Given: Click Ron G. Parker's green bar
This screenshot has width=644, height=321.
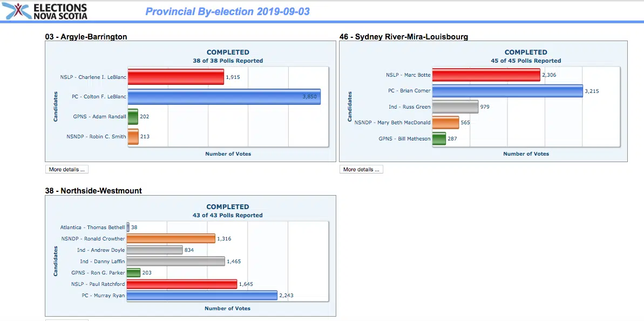Looking at the screenshot, I should [x=133, y=272].
